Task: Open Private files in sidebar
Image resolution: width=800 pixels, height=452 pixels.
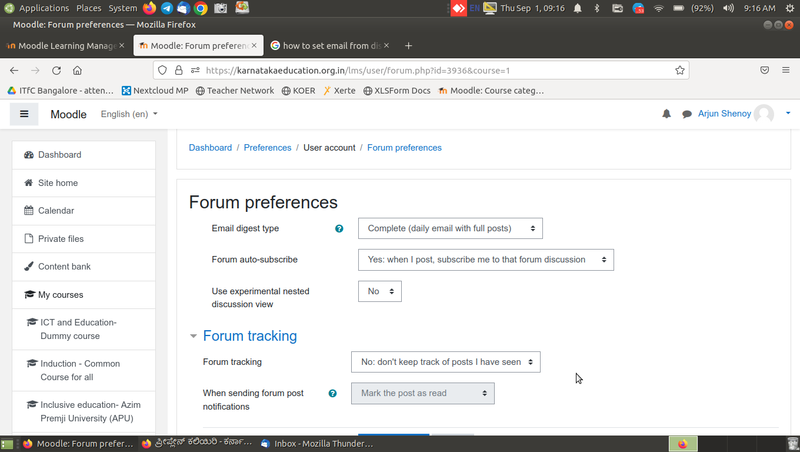Action: tap(84, 239)
